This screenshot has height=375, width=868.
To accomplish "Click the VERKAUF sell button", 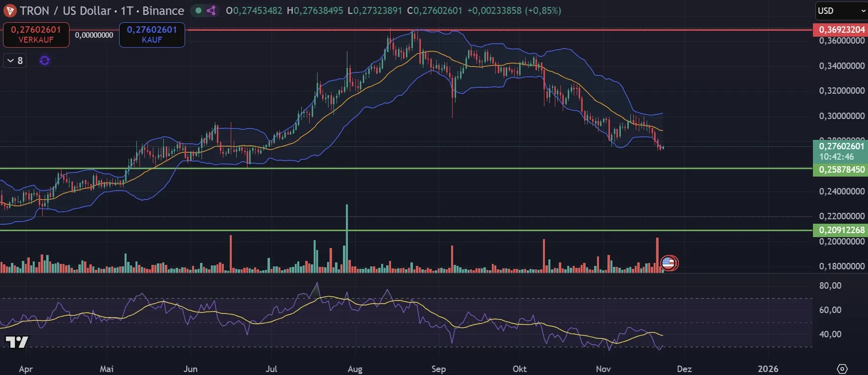I will point(36,35).
